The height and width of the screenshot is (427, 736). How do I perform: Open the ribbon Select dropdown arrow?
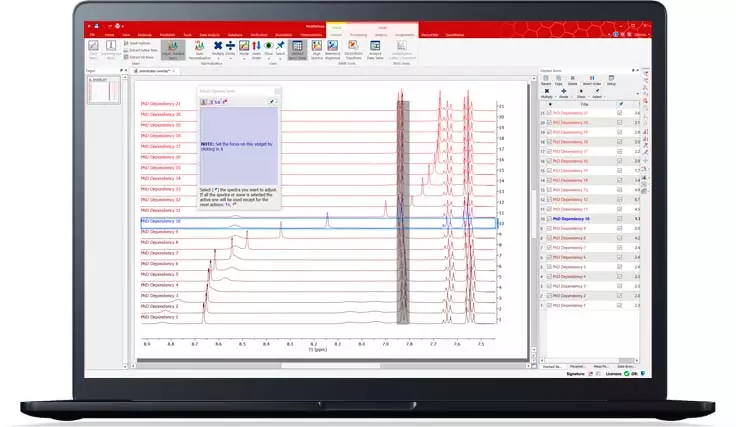tap(280, 59)
